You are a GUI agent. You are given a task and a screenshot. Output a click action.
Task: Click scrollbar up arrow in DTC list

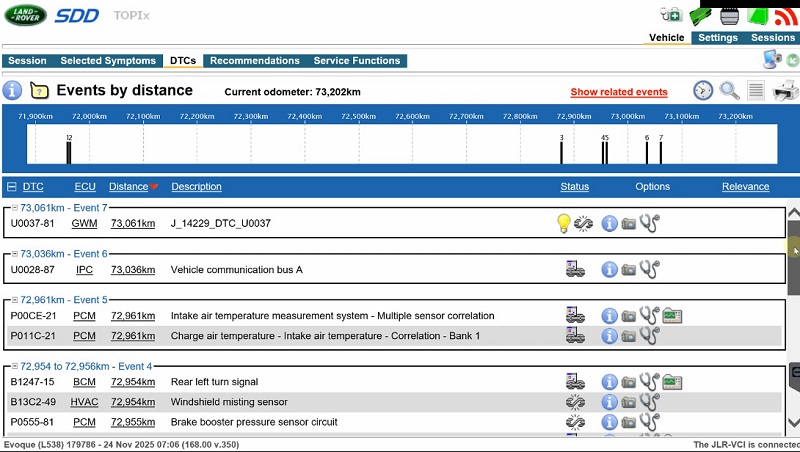point(793,212)
